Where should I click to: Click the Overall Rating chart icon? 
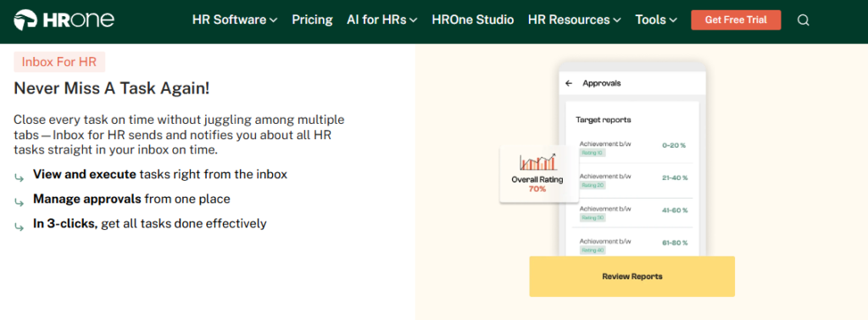click(x=538, y=162)
